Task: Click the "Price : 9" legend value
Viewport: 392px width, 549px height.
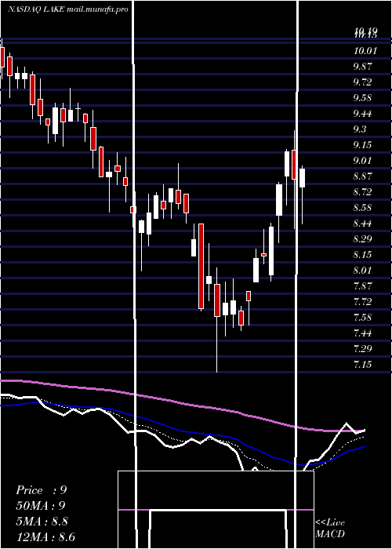Action: tap(42, 490)
